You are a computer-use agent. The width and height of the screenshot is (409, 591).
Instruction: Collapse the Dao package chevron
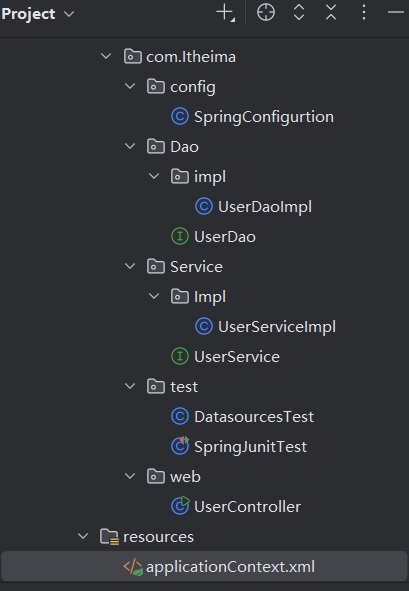click(130, 146)
